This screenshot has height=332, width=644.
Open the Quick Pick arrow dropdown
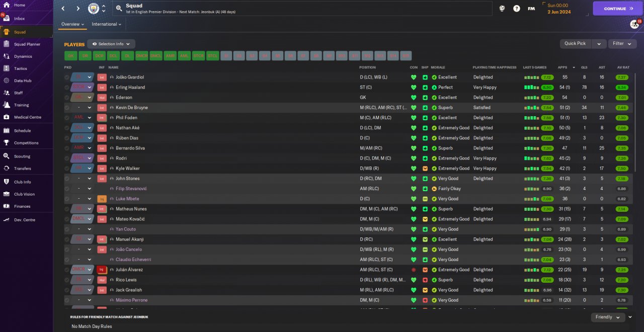tap(599, 44)
